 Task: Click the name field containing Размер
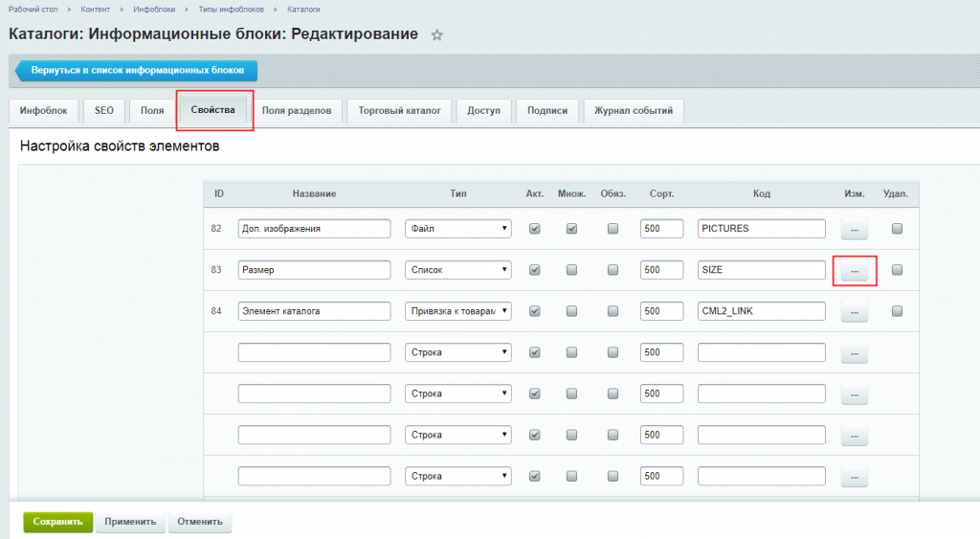coord(314,270)
